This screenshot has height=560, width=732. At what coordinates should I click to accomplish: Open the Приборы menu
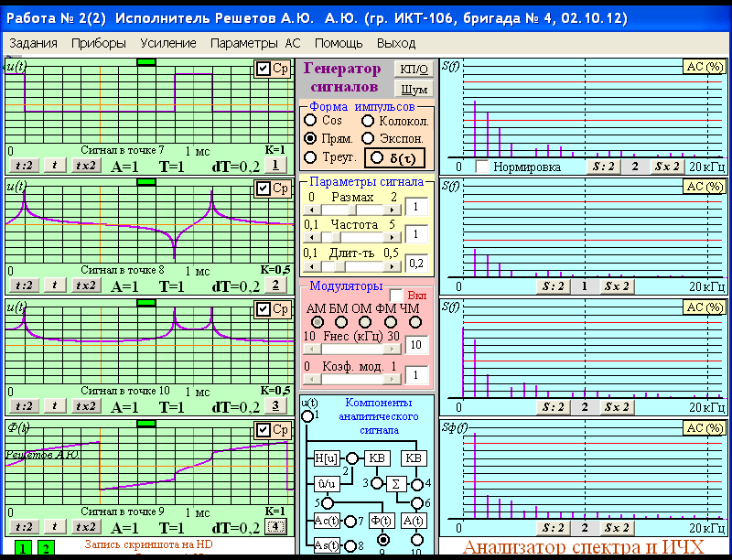(99, 43)
